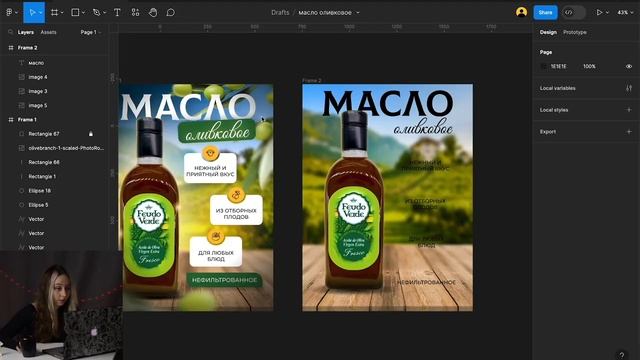Click the image icon of olivebranch layer
The image size is (640, 360).
[x=22, y=148]
